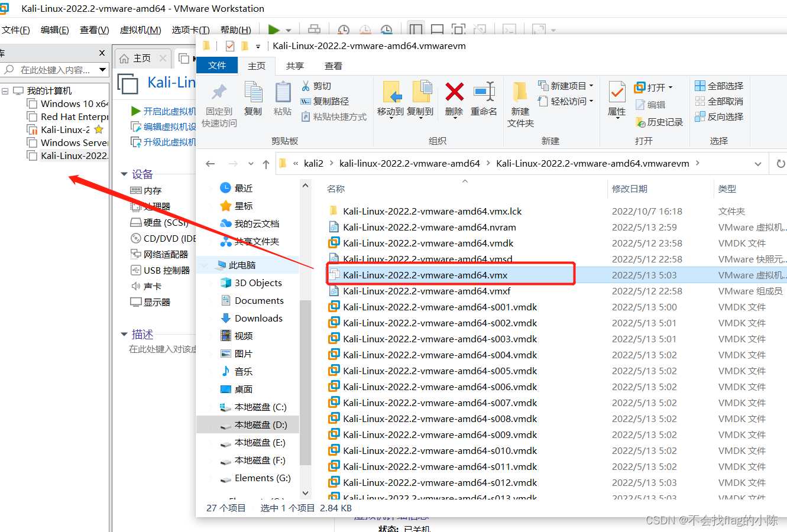This screenshot has height=532, width=787.
Task: Open the power-on button dropdown arrow
Action: coord(289,30)
